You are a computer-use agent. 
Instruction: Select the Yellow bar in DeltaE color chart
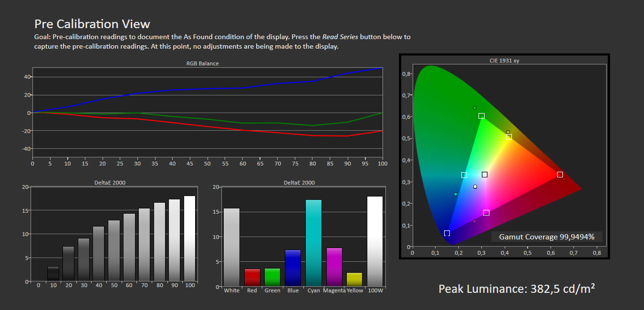(354, 279)
